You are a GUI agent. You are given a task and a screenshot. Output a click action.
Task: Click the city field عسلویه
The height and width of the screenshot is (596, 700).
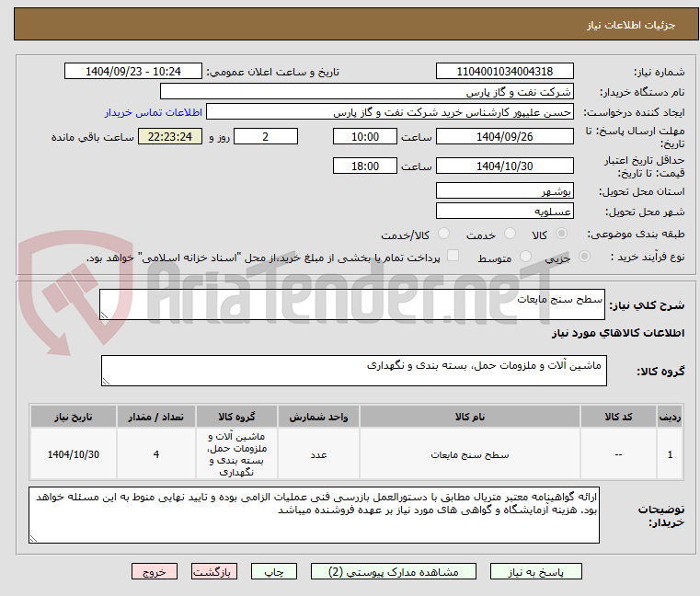click(x=504, y=211)
